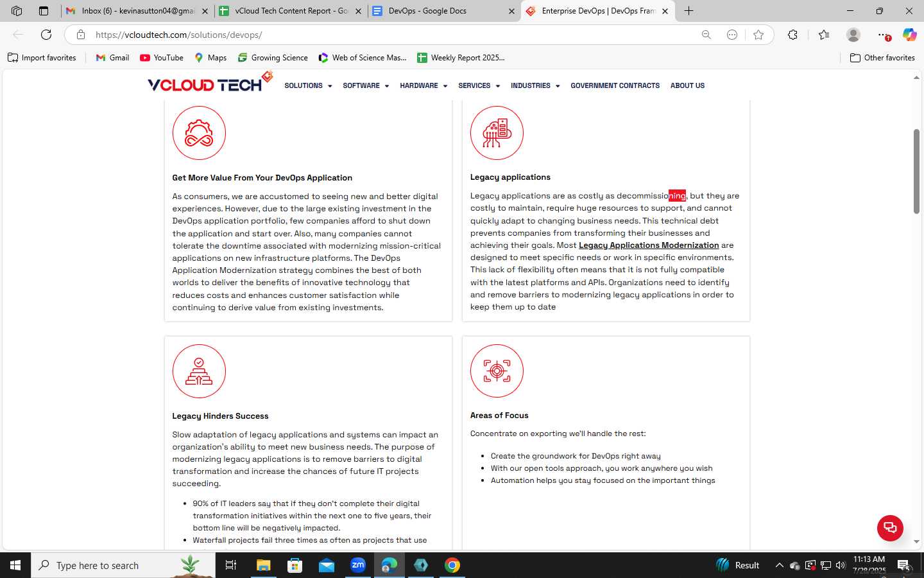This screenshot has width=924, height=578.
Task: Click 'Create the groundwork for DevOps right away'
Action: click(x=576, y=456)
